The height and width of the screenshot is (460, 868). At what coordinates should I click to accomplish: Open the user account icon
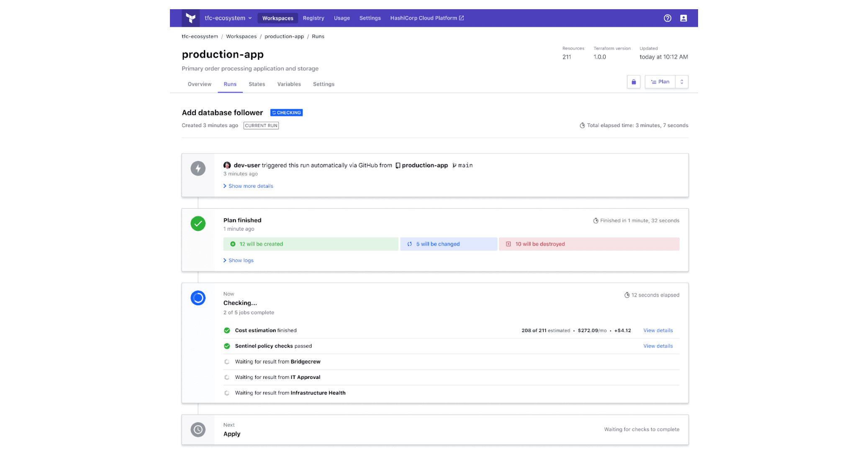683,18
